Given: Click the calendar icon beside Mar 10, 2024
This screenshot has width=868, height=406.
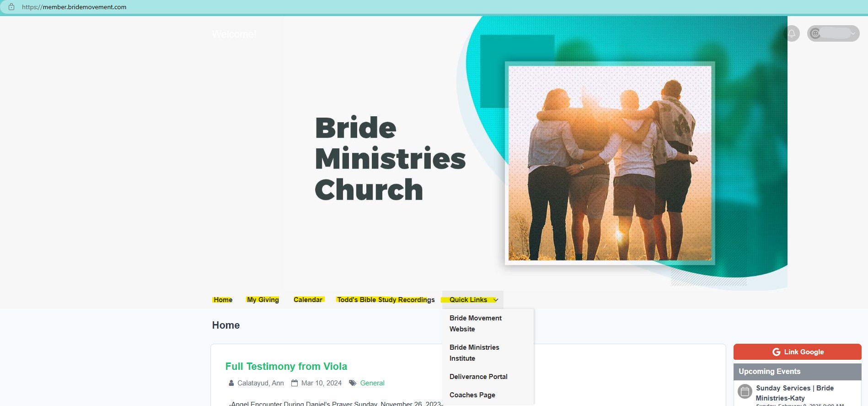Looking at the screenshot, I should pyautogui.click(x=295, y=383).
